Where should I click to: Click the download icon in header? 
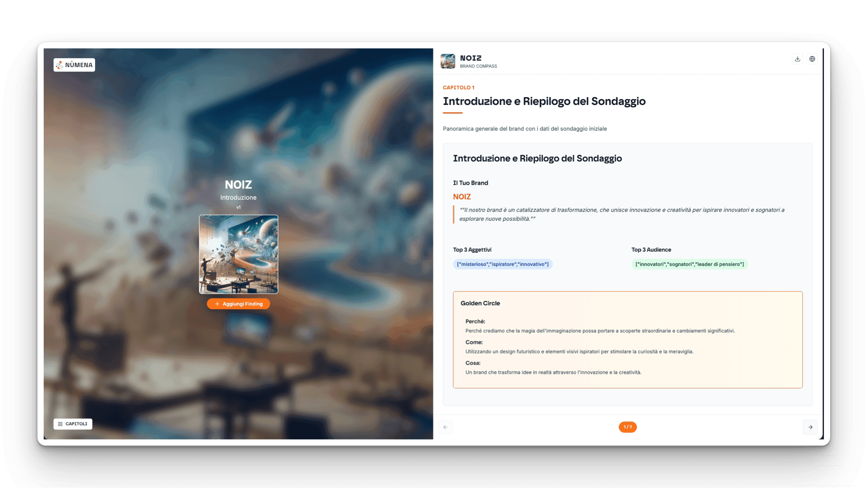(797, 59)
